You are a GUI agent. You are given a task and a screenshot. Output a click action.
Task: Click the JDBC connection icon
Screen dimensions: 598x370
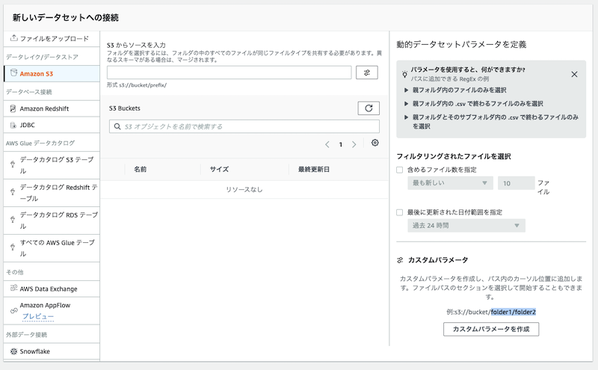point(13,125)
